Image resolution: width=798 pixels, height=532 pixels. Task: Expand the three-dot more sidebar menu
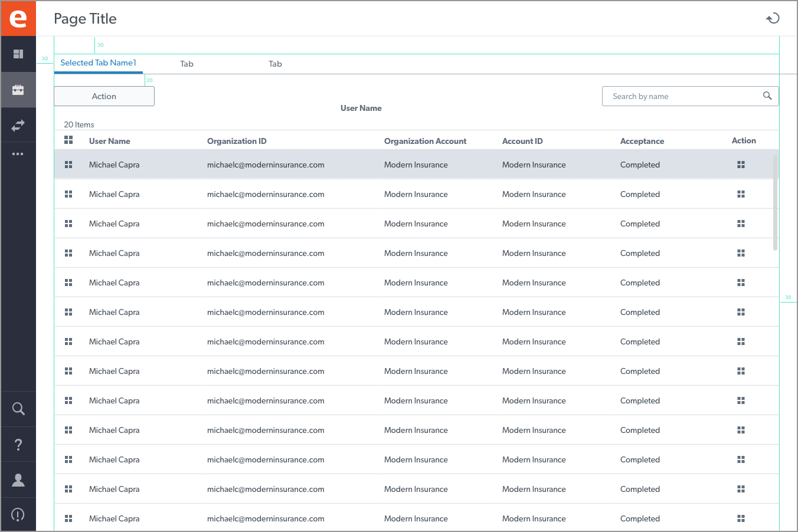tap(18, 154)
